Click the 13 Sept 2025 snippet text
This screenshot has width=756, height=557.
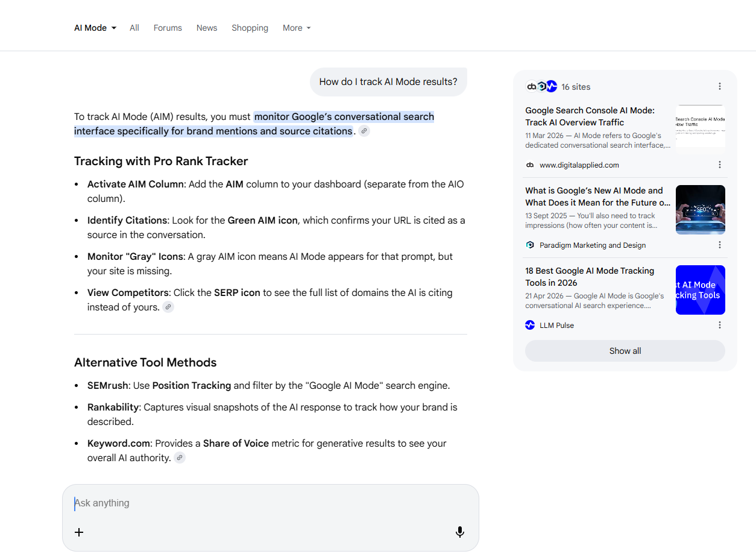pyautogui.click(x=591, y=220)
